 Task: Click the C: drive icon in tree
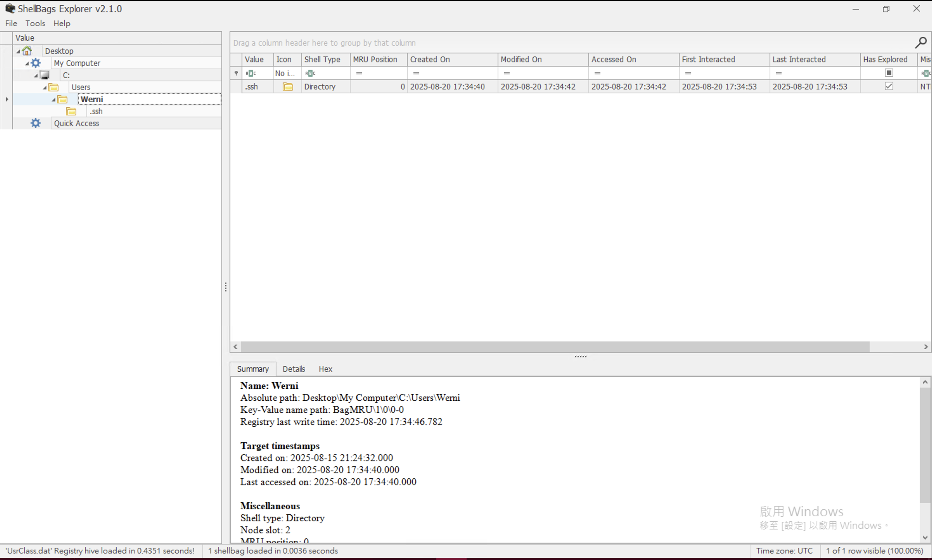[x=45, y=75]
